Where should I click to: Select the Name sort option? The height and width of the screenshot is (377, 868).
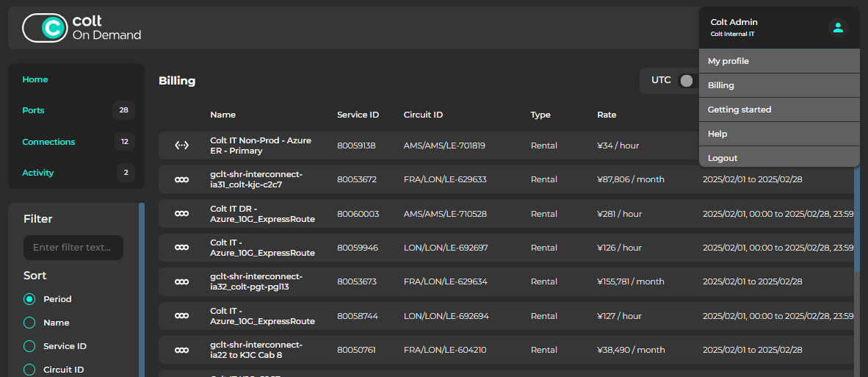click(29, 323)
